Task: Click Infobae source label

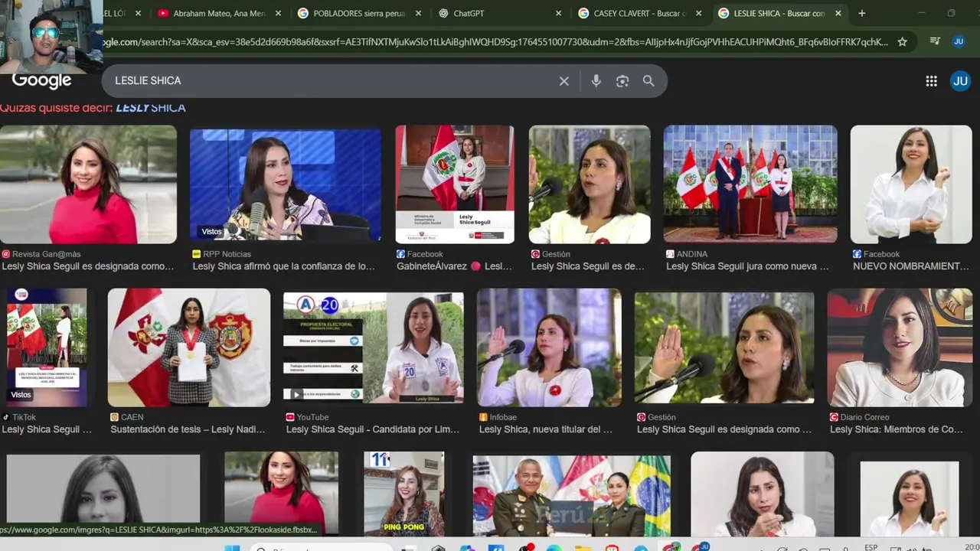Action: 504,417
